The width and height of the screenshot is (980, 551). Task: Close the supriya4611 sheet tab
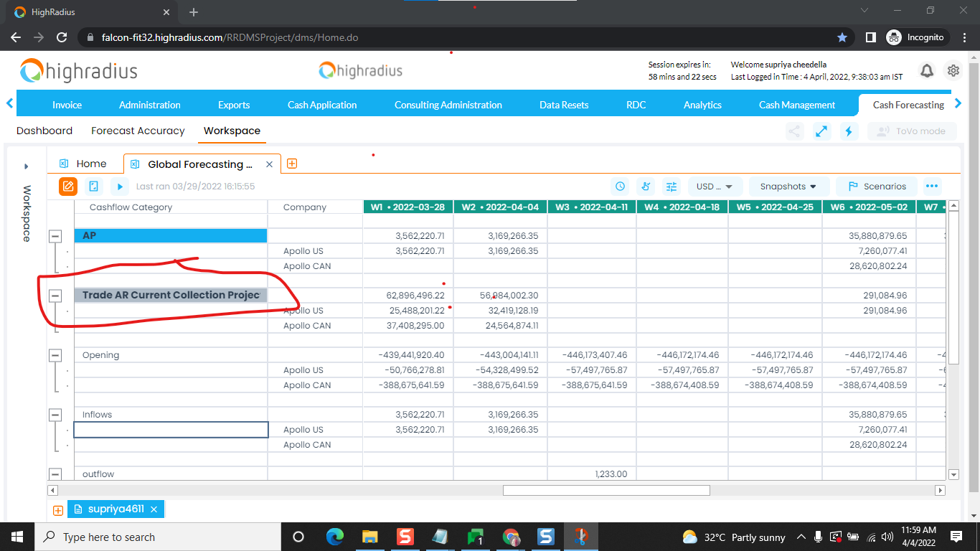(x=154, y=509)
